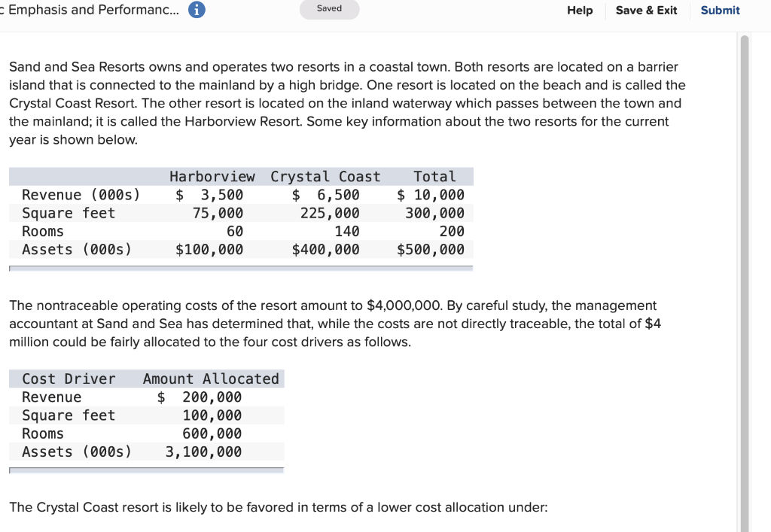Select the Harborview column header
Image resolution: width=771 pixels, height=532 pixels.
[x=212, y=176]
